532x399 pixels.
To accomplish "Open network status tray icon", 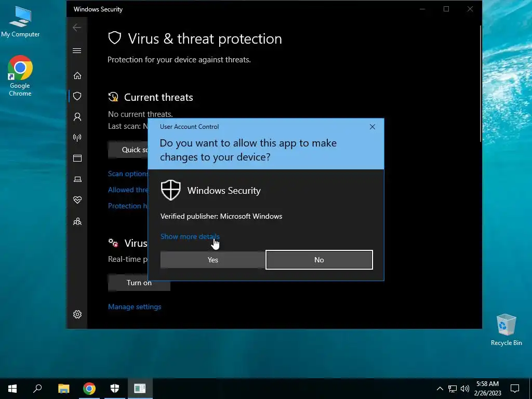I will tap(453, 389).
